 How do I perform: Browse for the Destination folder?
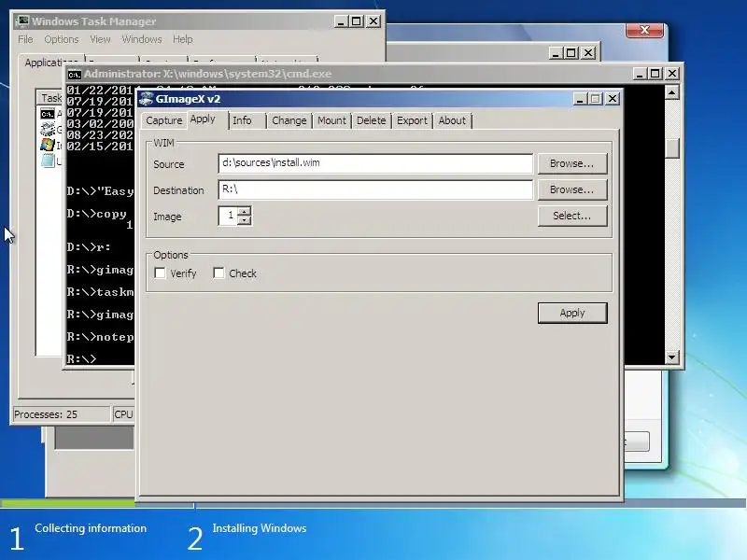pyautogui.click(x=572, y=189)
